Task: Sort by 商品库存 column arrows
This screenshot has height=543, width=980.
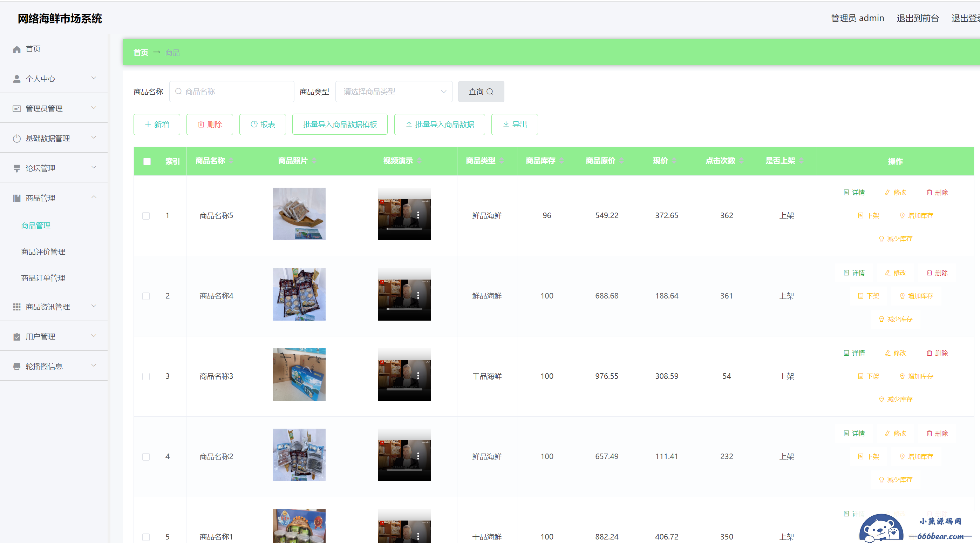Action: (562, 161)
